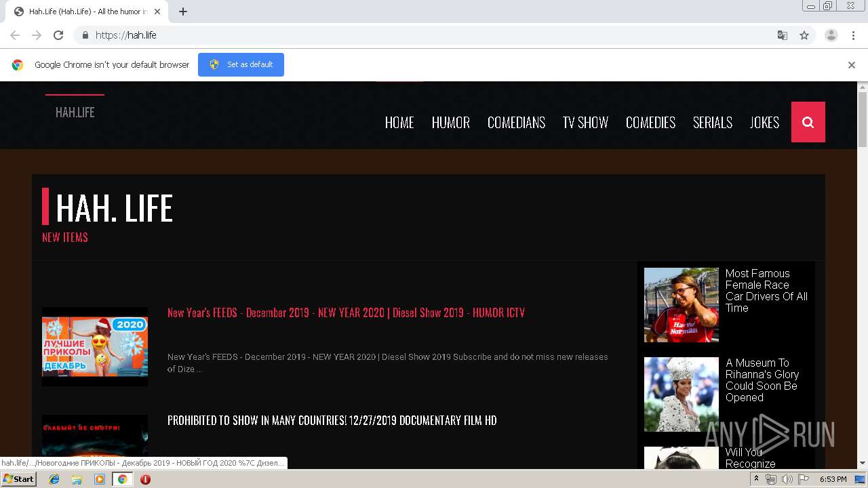This screenshot has height=488, width=868.
Task: Click the red Opera-style taskbar icon
Action: click(145, 479)
